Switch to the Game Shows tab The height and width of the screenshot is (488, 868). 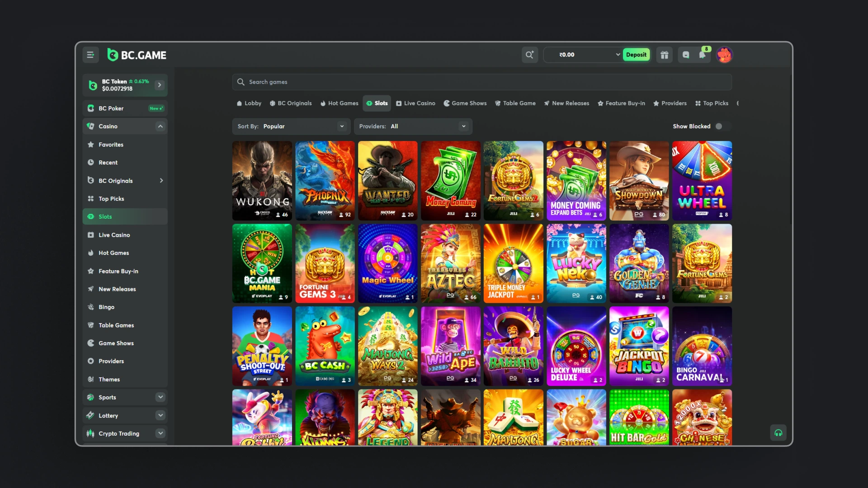click(x=465, y=103)
